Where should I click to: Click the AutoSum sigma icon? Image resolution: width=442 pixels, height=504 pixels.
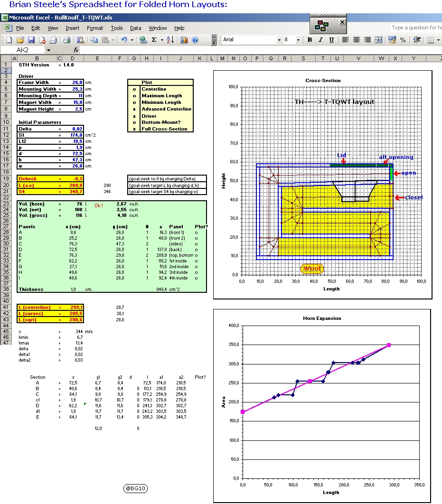point(154,40)
